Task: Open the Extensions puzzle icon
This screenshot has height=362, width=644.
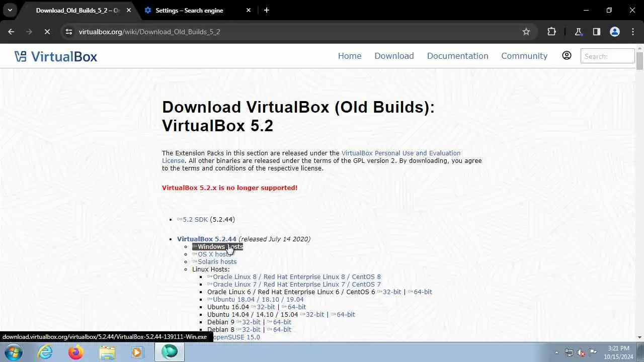Action: tap(551, 32)
